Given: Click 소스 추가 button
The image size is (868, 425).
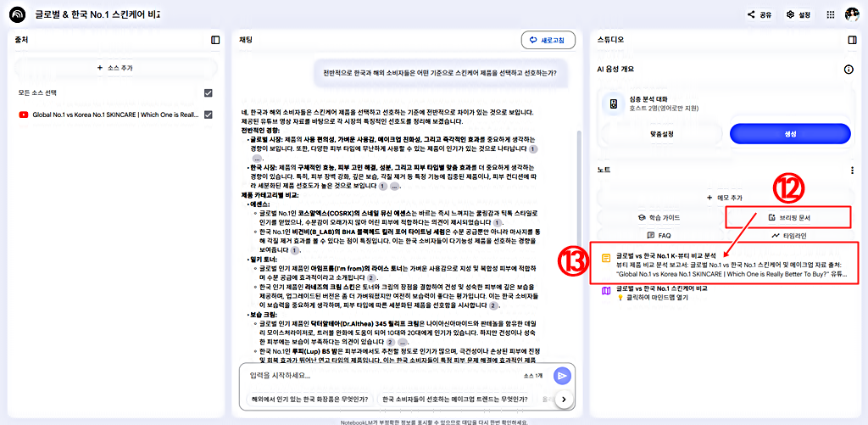Looking at the screenshot, I should click(x=115, y=68).
